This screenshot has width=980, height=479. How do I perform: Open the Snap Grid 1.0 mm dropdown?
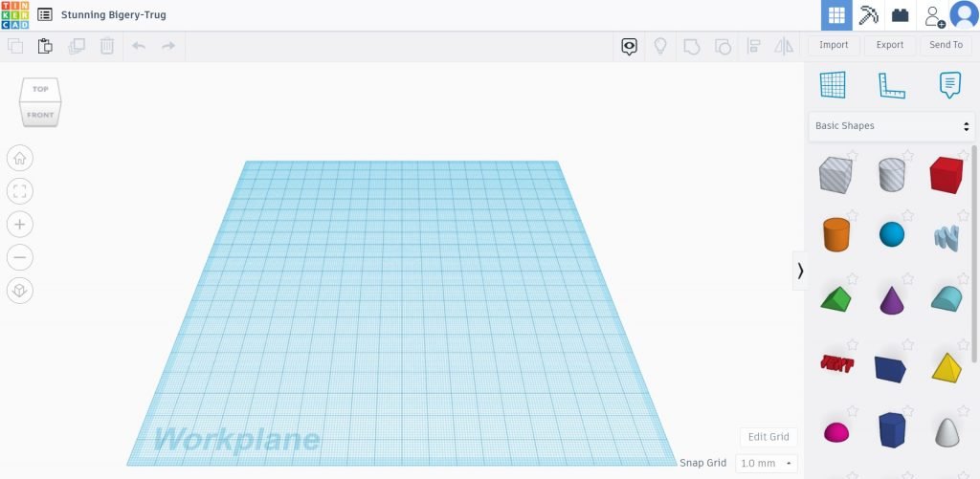coord(766,463)
